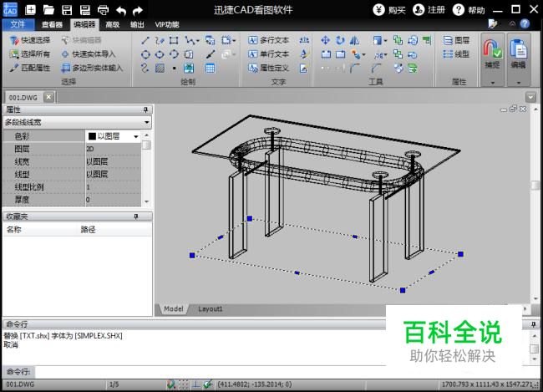Toggle the grid icon in status bar
The height and width of the screenshot is (392, 543).
tap(184, 384)
